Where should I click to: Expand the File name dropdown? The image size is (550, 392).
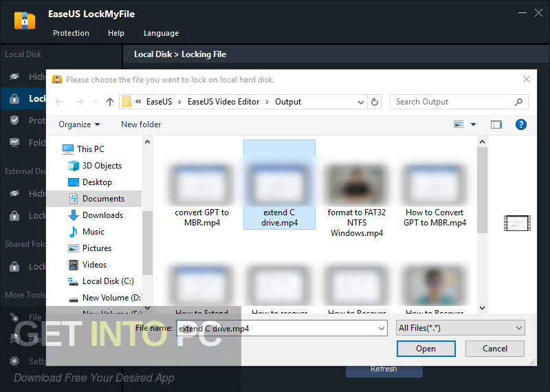(382, 329)
